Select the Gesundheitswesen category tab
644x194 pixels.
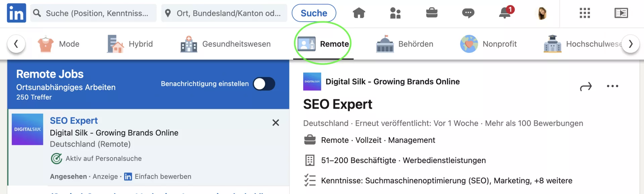225,44
